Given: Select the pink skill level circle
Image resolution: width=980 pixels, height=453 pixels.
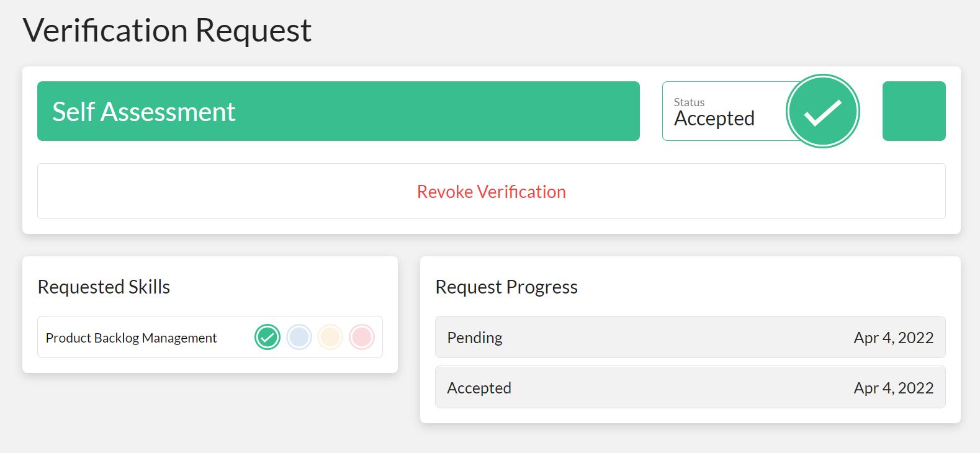Looking at the screenshot, I should tap(362, 337).
